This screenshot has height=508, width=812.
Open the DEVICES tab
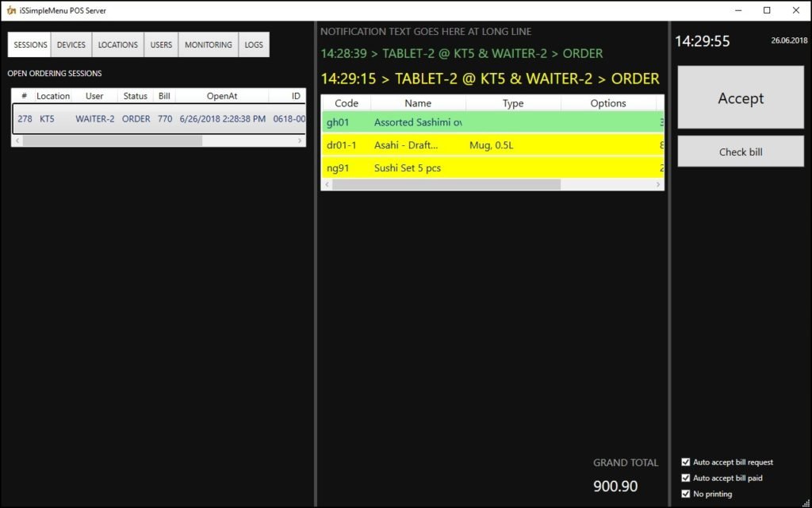[71, 45]
